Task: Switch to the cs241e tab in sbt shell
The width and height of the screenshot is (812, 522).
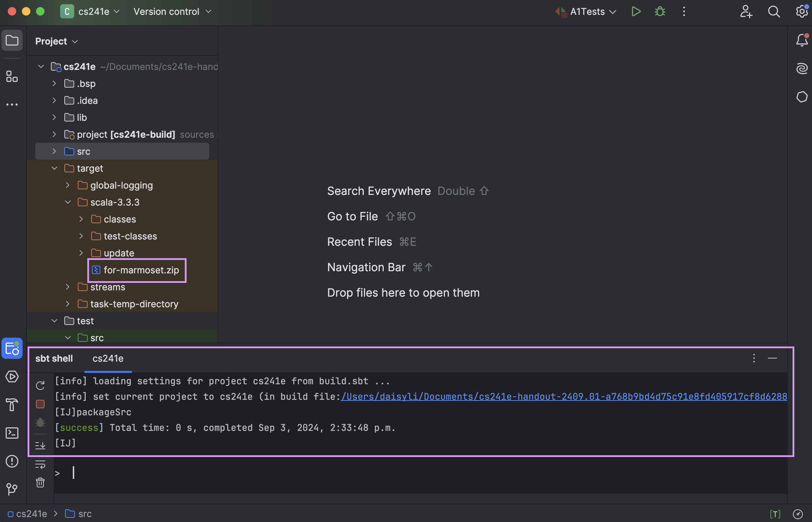Action: point(108,358)
